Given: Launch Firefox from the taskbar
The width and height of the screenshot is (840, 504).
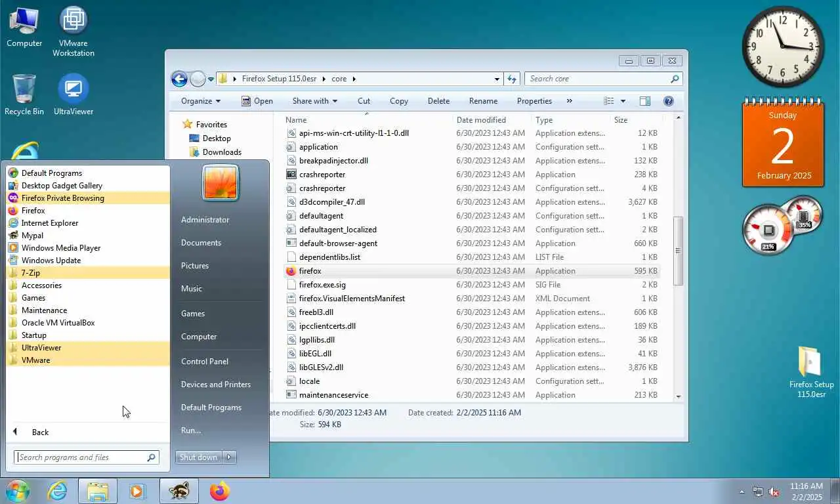Looking at the screenshot, I should 220,491.
